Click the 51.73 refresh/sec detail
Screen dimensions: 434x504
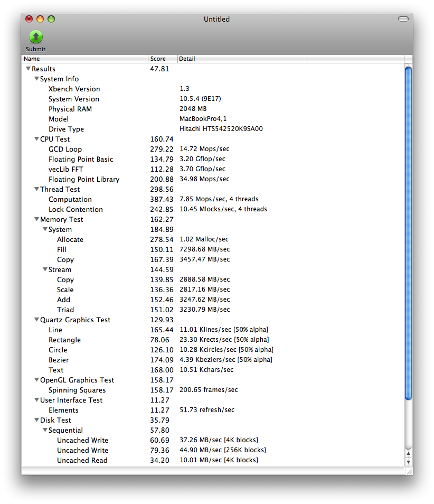pyautogui.click(x=207, y=410)
